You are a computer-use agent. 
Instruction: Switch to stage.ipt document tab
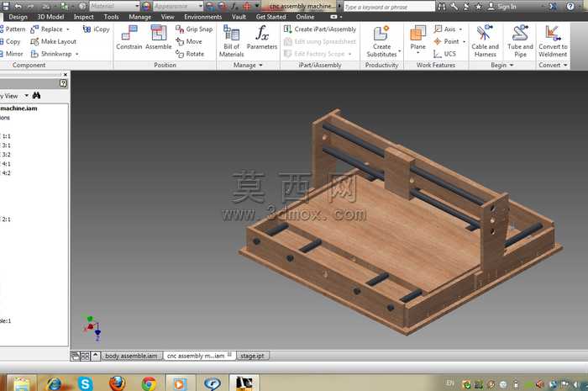click(x=252, y=356)
